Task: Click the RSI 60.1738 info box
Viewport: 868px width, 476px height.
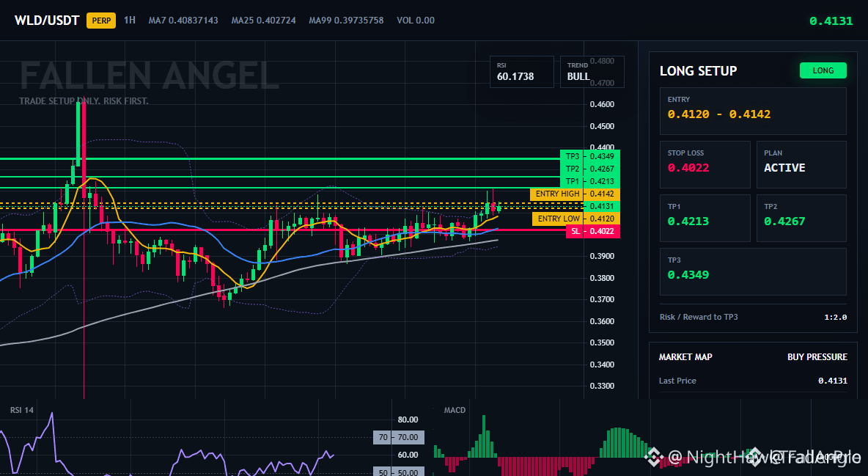Action: [521, 72]
